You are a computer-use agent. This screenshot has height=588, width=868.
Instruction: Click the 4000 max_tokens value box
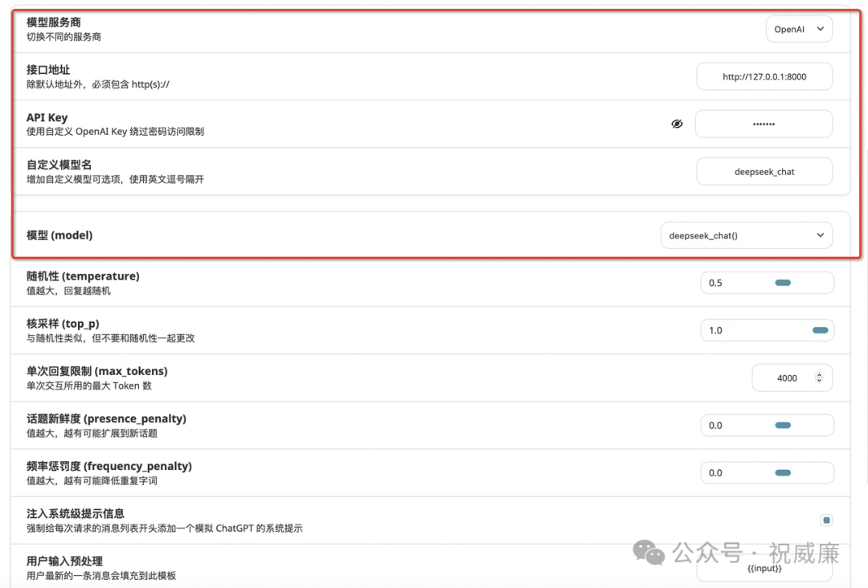coord(788,378)
